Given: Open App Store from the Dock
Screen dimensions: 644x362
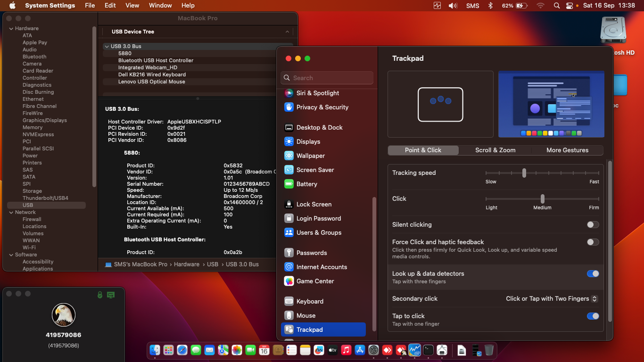Looking at the screenshot, I should (360, 350).
